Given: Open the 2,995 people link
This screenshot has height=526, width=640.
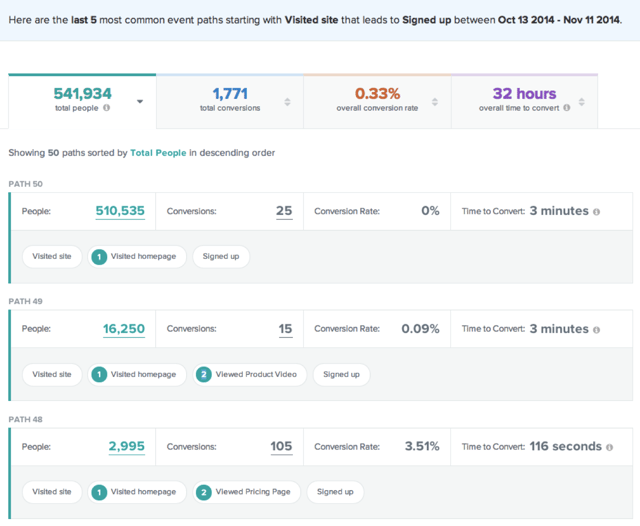Looking at the screenshot, I should coord(127,446).
